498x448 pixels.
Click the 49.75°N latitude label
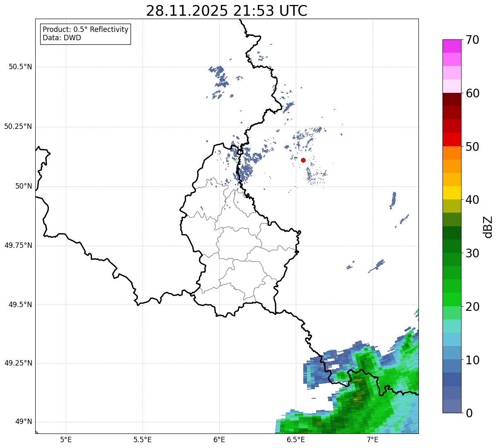pyautogui.click(x=18, y=245)
